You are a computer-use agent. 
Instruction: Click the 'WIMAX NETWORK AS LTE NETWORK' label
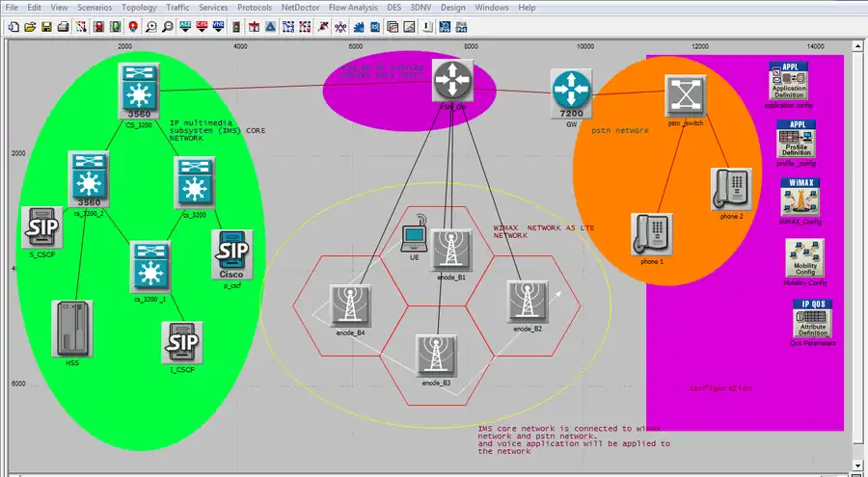[x=544, y=231]
